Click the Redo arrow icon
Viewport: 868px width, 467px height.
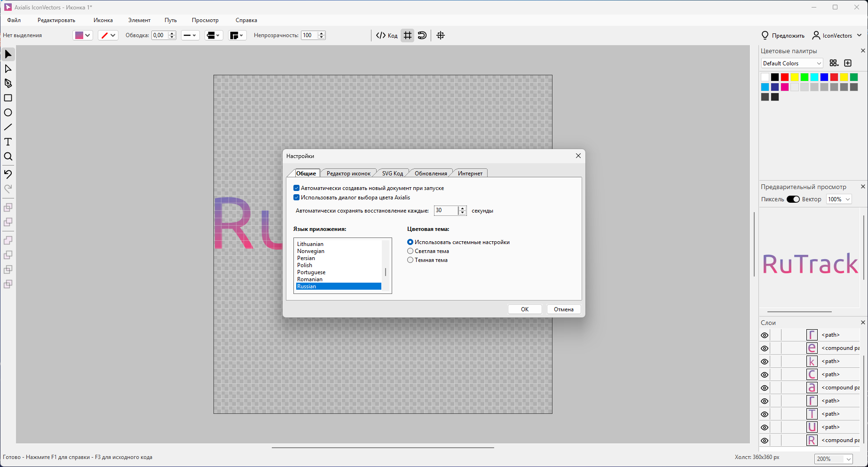pyautogui.click(x=8, y=189)
